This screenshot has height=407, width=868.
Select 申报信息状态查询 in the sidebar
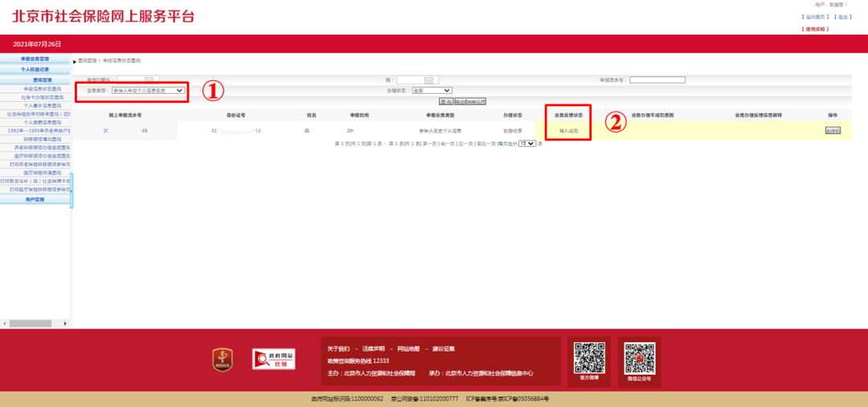[x=43, y=88]
